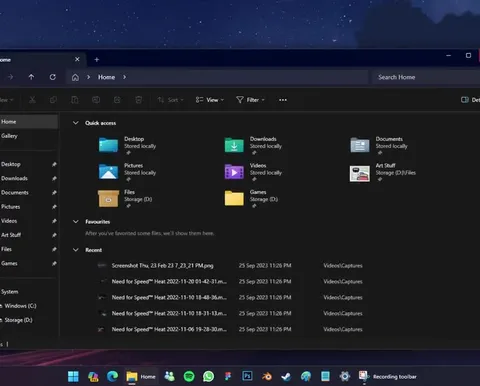Open the Downloads folder in Quick access
This screenshot has width=480, height=386.
253,145
